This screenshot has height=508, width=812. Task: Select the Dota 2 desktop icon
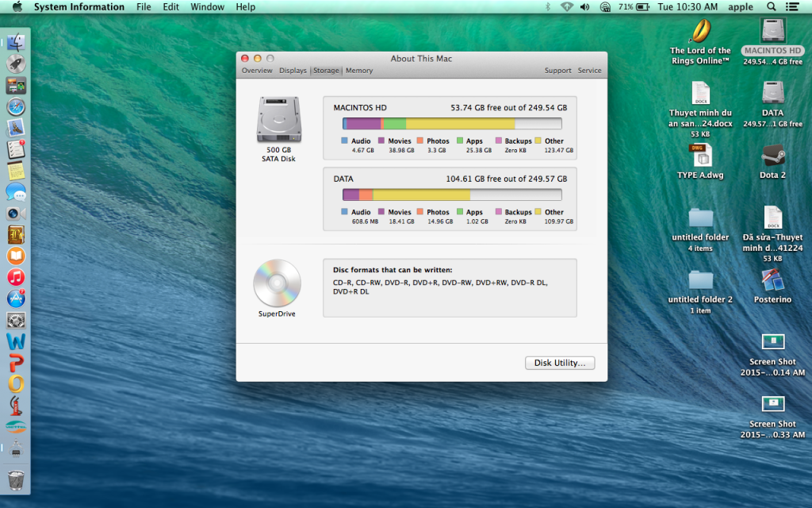coord(772,155)
